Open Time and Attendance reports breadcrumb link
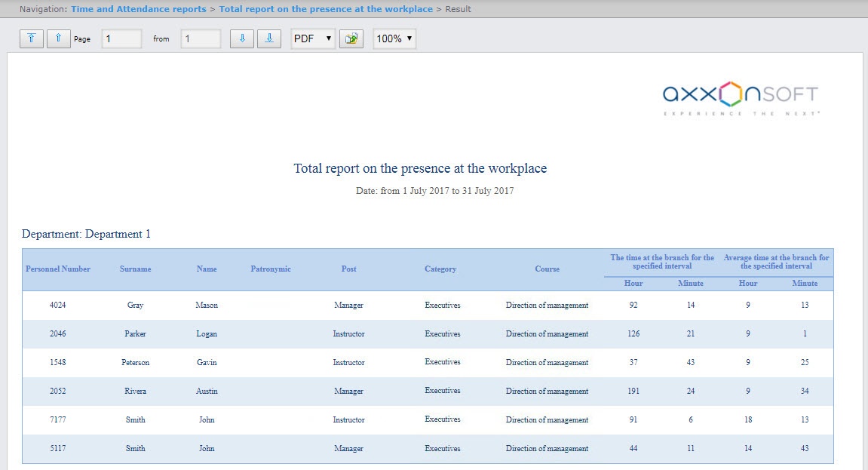The image size is (868, 470). pos(138,9)
